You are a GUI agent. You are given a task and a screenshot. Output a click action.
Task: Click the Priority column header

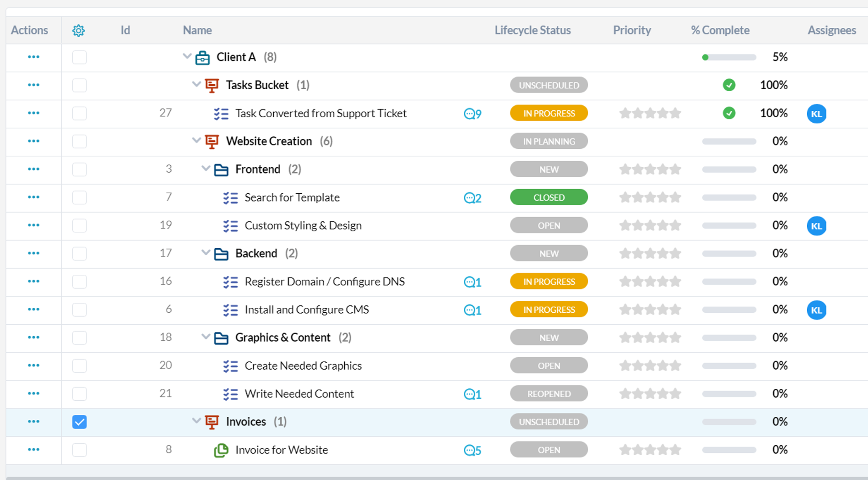click(x=632, y=30)
